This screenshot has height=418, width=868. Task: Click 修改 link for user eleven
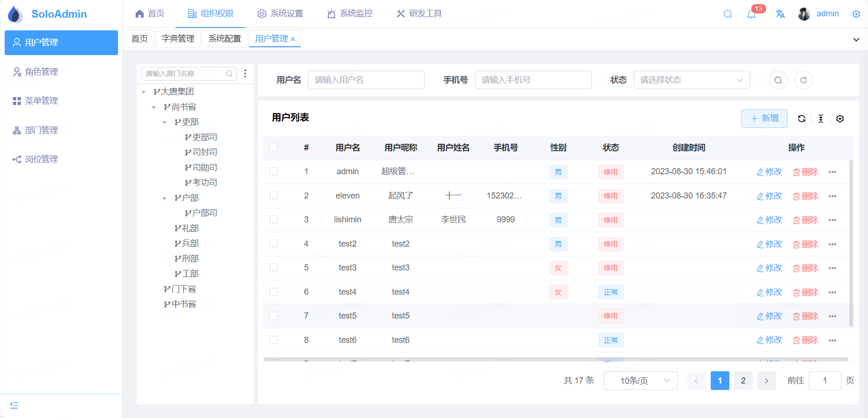770,196
